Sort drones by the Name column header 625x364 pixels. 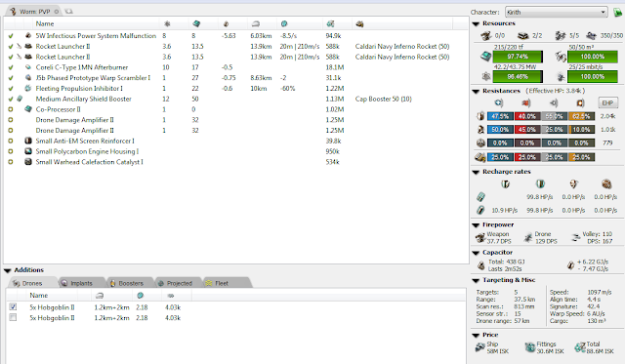[39, 296]
